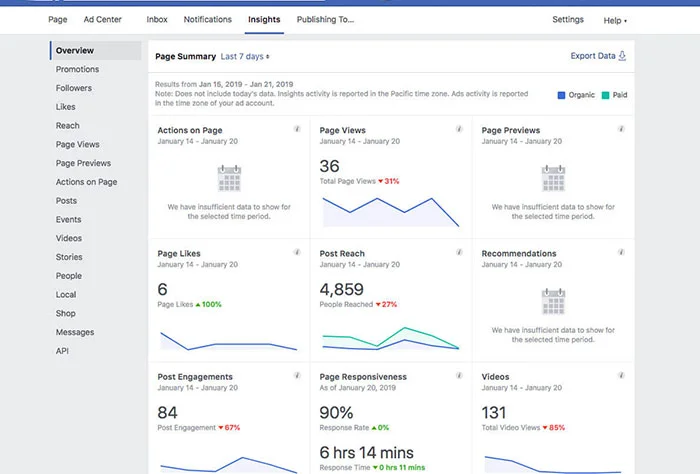Show info for the Recommendations card
The height and width of the screenshot is (474, 700).
(x=621, y=252)
